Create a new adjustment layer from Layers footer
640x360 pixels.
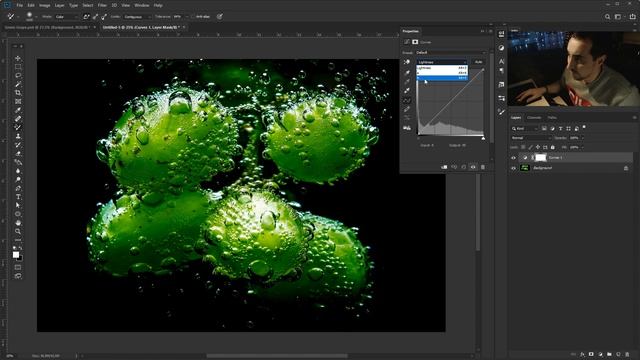(x=600, y=354)
